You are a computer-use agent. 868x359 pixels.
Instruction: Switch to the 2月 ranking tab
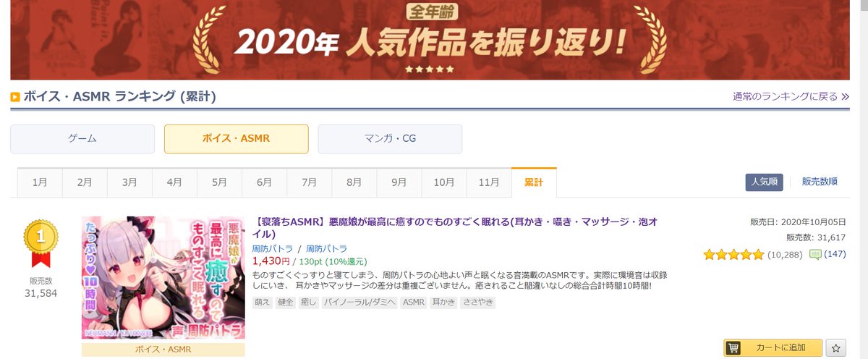point(85,182)
